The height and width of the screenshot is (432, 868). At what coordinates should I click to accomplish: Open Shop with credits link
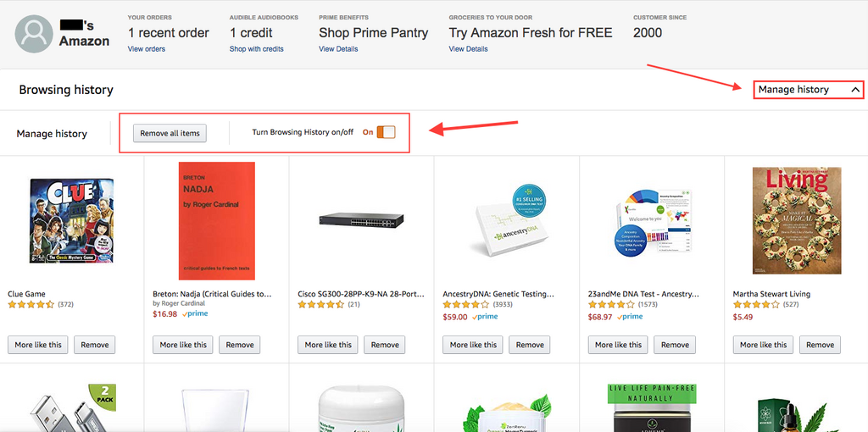point(256,49)
